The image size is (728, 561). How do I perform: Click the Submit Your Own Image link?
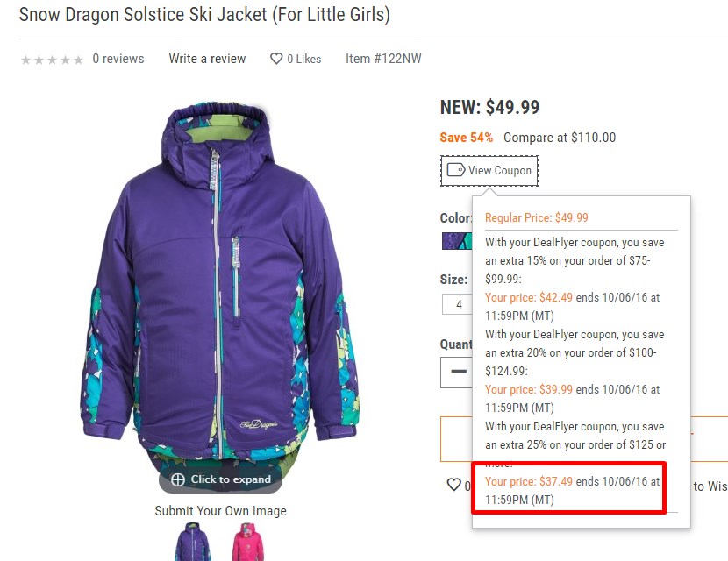220,511
